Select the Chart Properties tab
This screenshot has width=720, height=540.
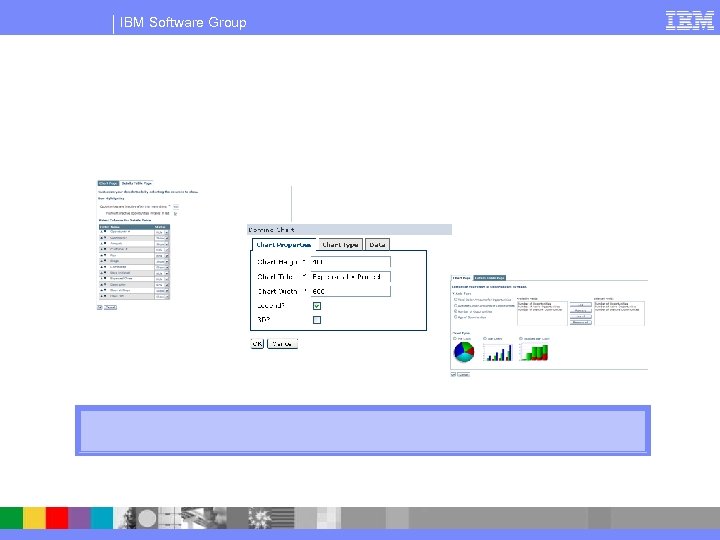[283, 245]
